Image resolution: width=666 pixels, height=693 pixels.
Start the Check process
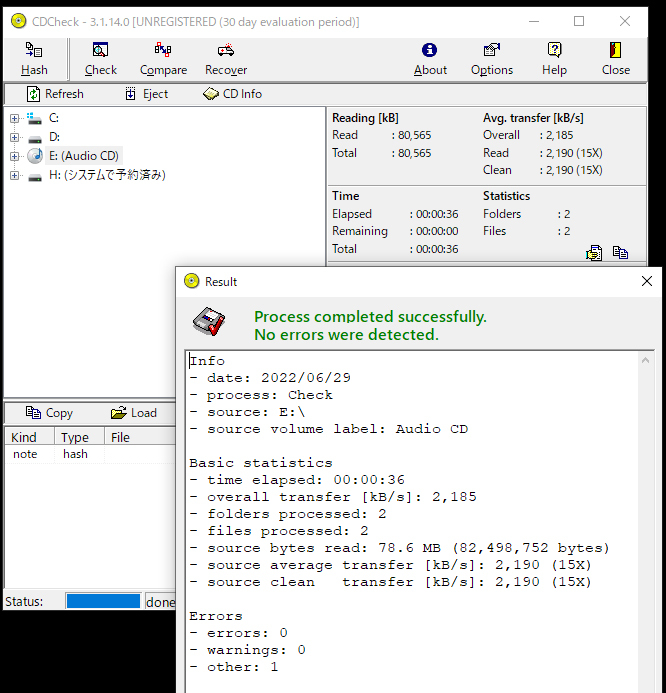point(100,59)
